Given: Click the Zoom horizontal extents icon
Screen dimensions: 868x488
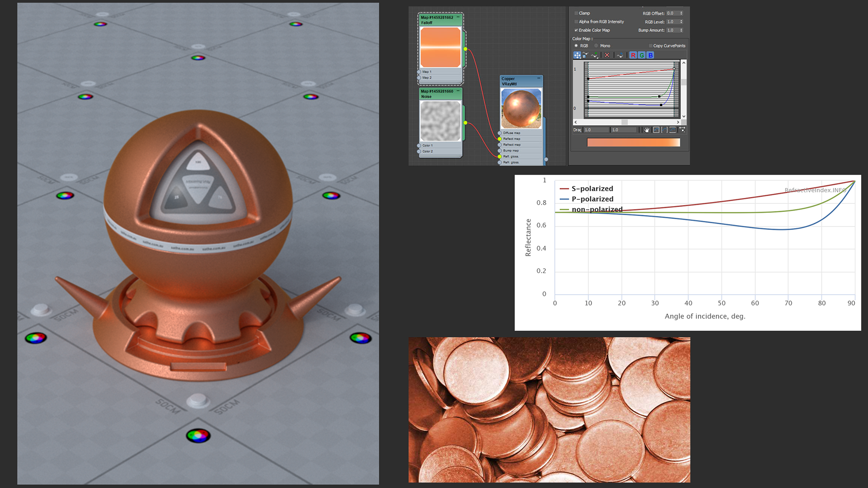Looking at the screenshot, I should pyautogui.click(x=665, y=130).
